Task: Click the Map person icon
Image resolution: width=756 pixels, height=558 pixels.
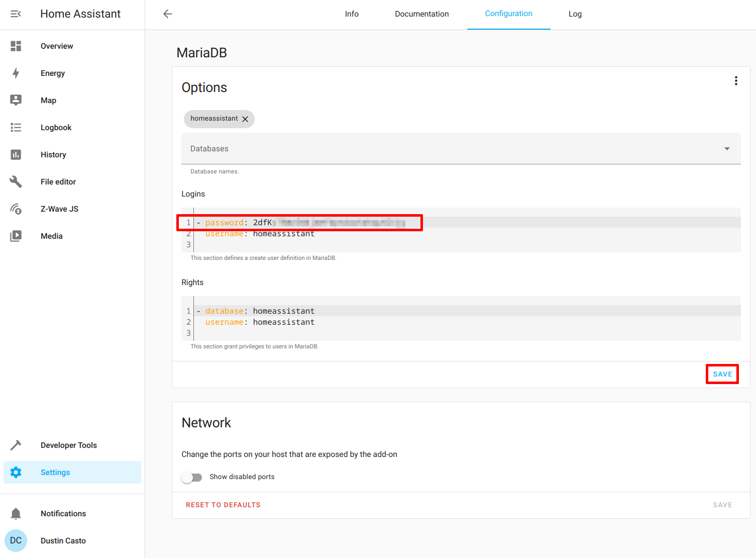Action: pyautogui.click(x=16, y=100)
